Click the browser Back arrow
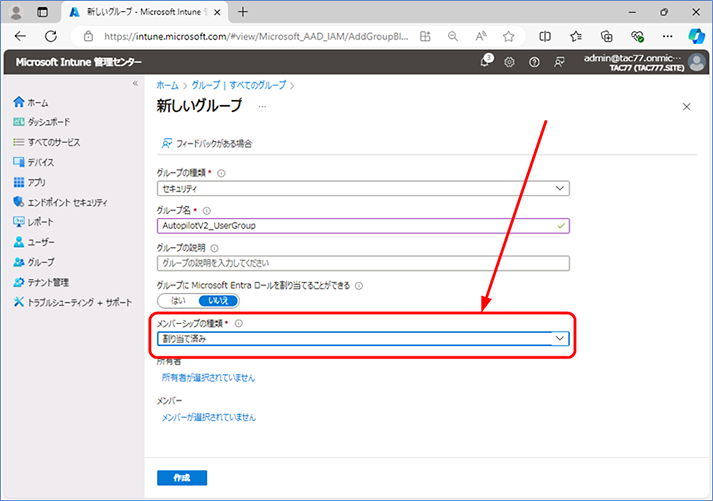The width and height of the screenshot is (713, 501). click(20, 36)
